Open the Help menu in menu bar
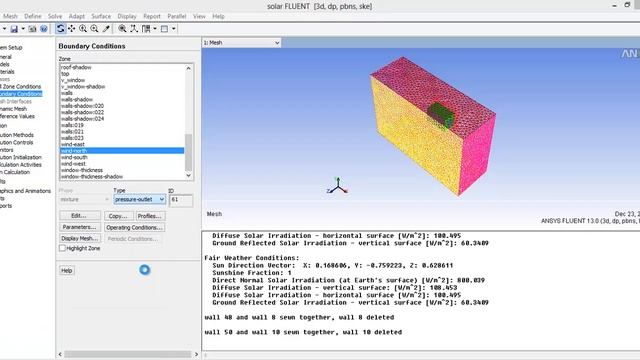Screen dimensions: 640x360 218,16
